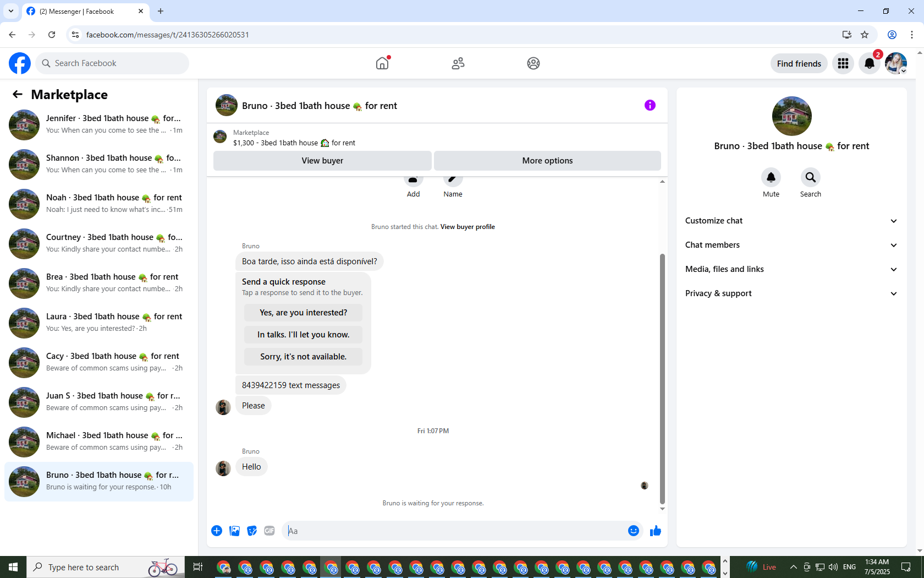Open the Home feed icon
The height and width of the screenshot is (578, 924).
[x=382, y=63]
